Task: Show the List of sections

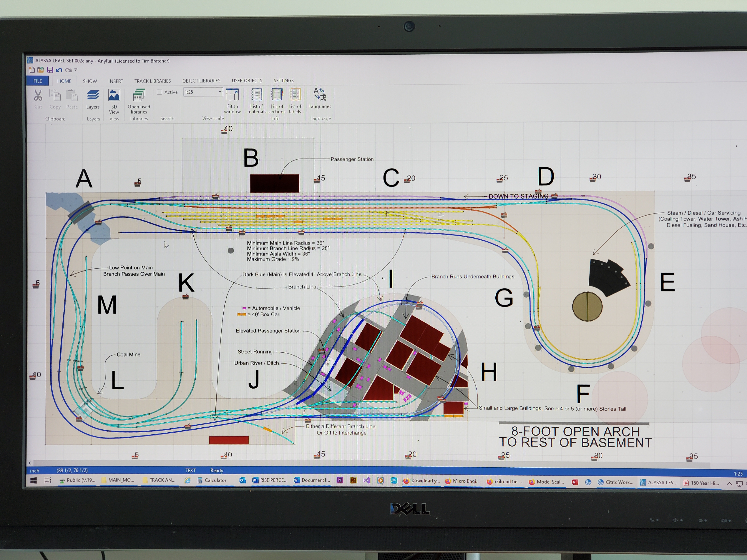Action: click(x=277, y=101)
